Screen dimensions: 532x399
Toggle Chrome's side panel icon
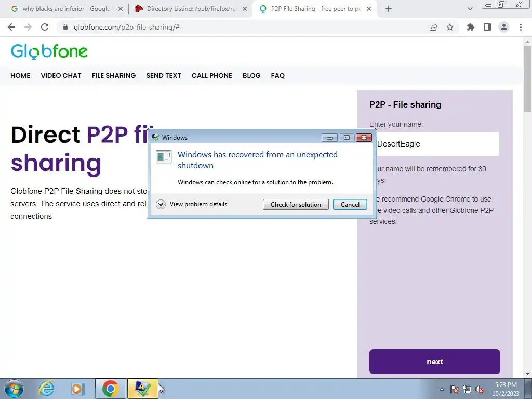click(x=487, y=27)
